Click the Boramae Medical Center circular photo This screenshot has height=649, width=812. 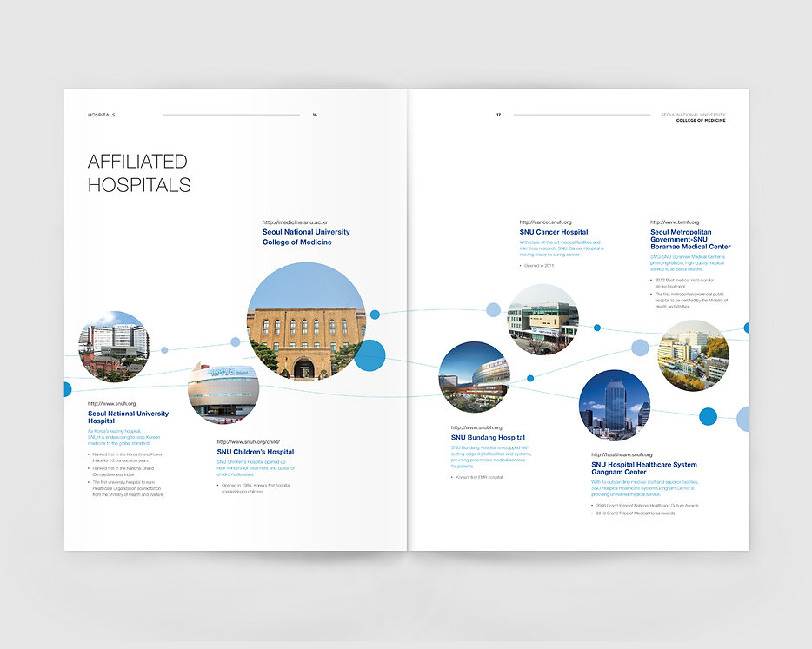pyautogui.click(x=693, y=354)
